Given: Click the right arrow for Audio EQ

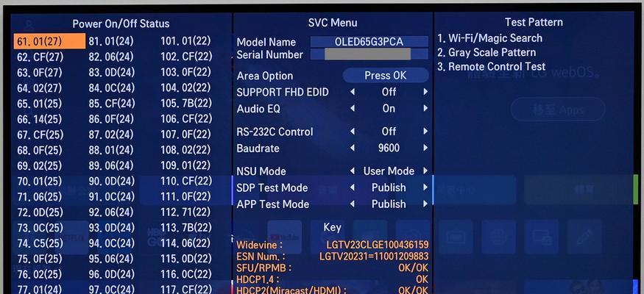Looking at the screenshot, I should click(425, 109).
